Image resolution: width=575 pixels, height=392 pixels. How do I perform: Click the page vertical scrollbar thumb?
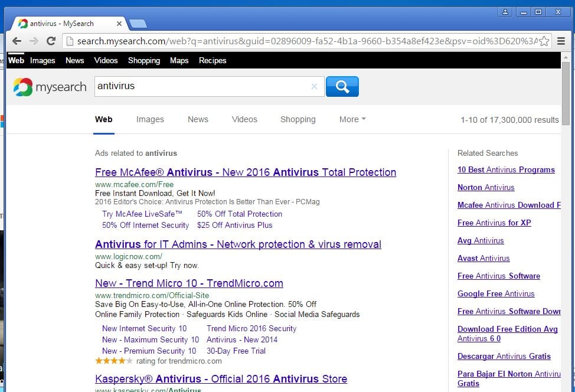click(566, 93)
